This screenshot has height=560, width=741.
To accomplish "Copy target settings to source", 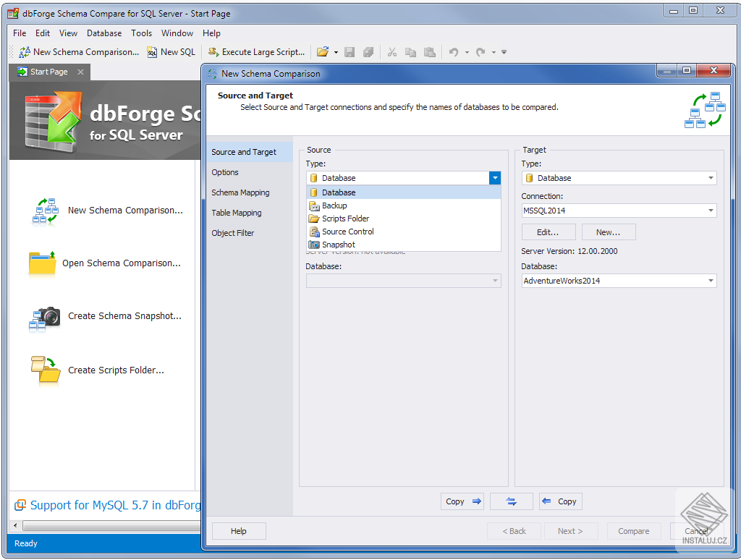I will pyautogui.click(x=561, y=501).
